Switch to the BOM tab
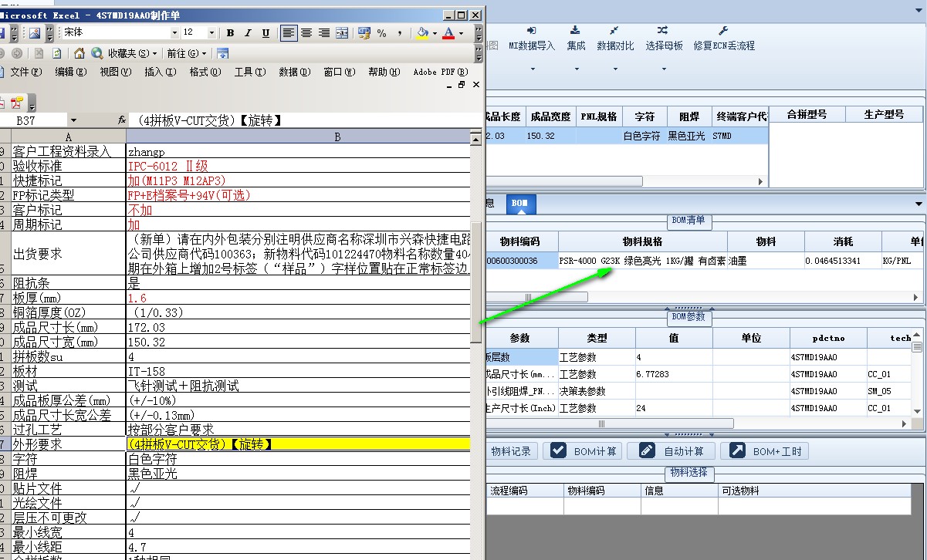The width and height of the screenshot is (927, 560). point(521,204)
